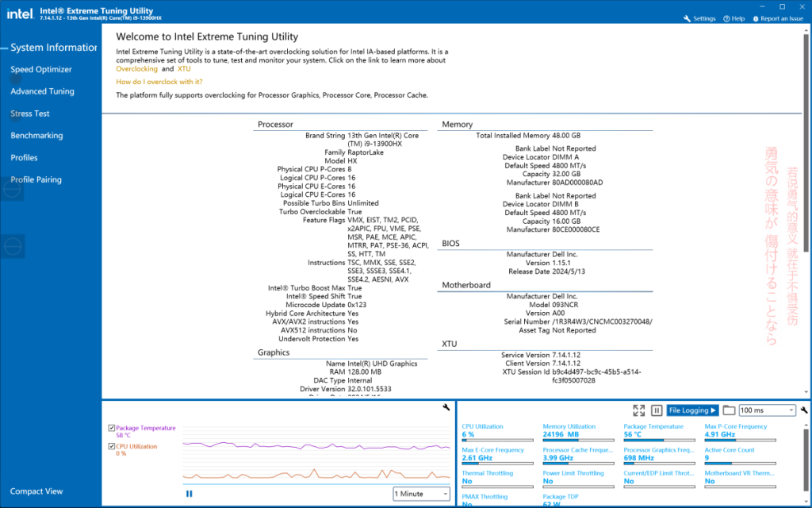This screenshot has height=508, width=812.
Task: Click the CPU Utilization monitor bar
Action: pos(497,440)
